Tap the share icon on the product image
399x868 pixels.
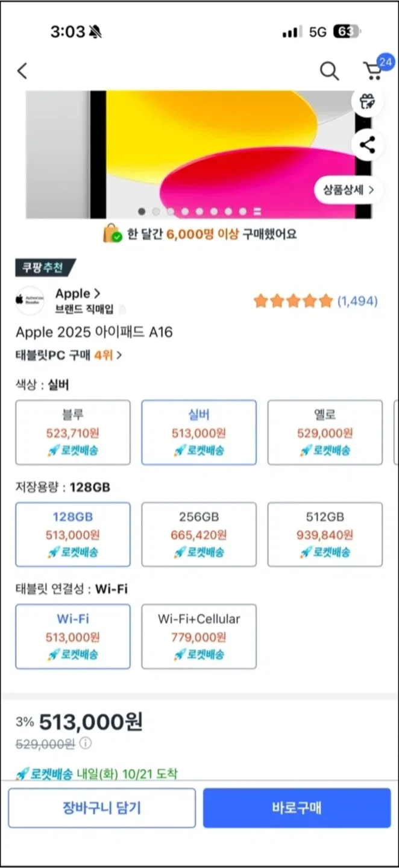(366, 145)
